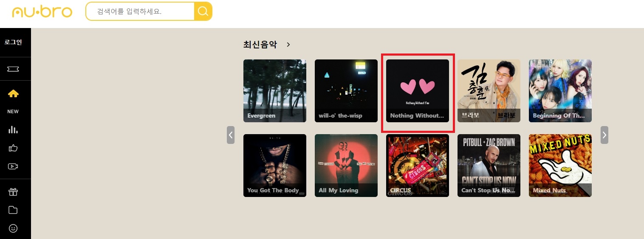The width and height of the screenshot is (644, 239).
Task: Select 로그인 in the sidebar
Action: pos(13,42)
